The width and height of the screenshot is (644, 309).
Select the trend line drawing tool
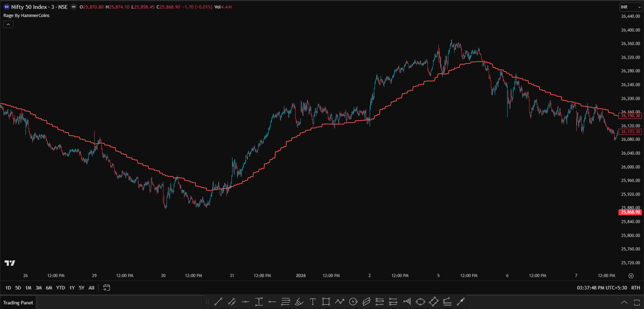218,302
